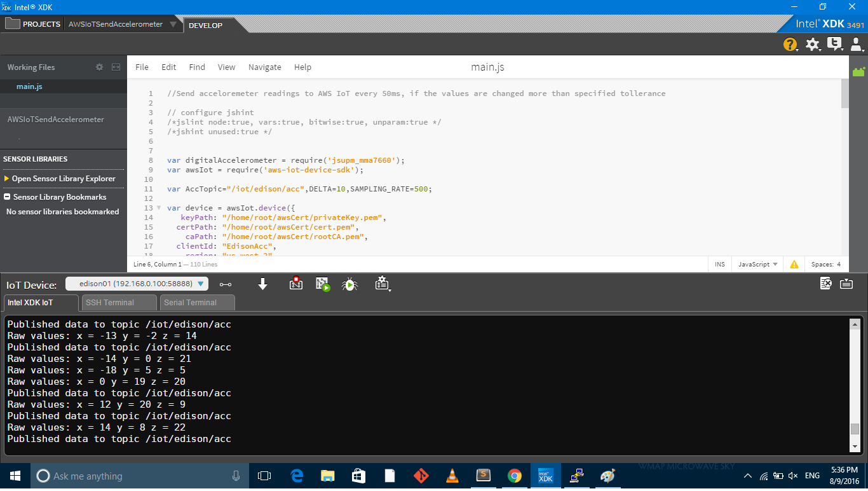
Task: Open the manage daemon settings icon
Action: coord(382,284)
